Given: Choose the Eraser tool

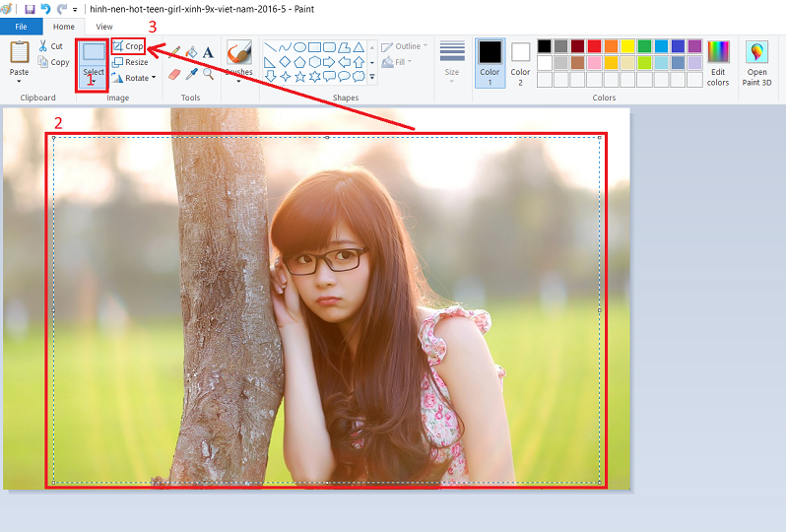Looking at the screenshot, I should (x=174, y=74).
